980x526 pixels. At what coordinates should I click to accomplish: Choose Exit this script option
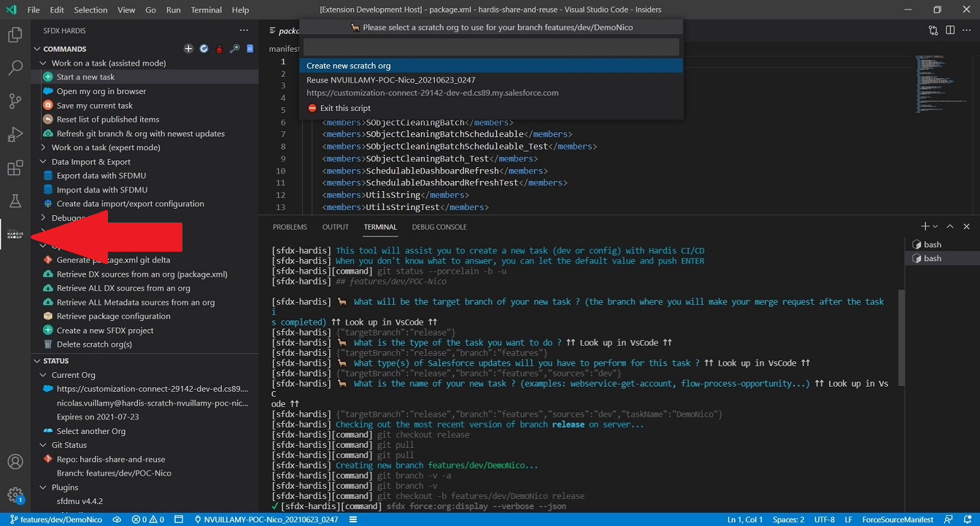click(x=491, y=108)
